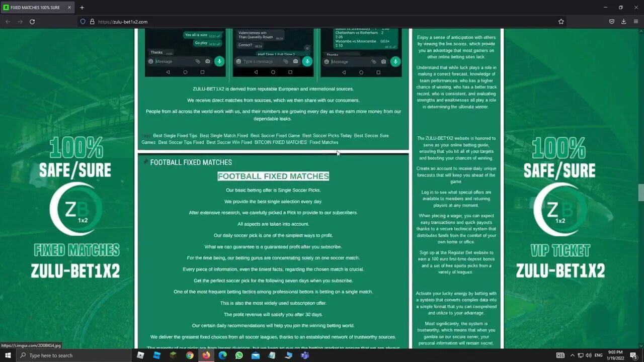This screenshot has width=644, height=362.
Task: Open the network status tray icon
Action: (x=580, y=355)
